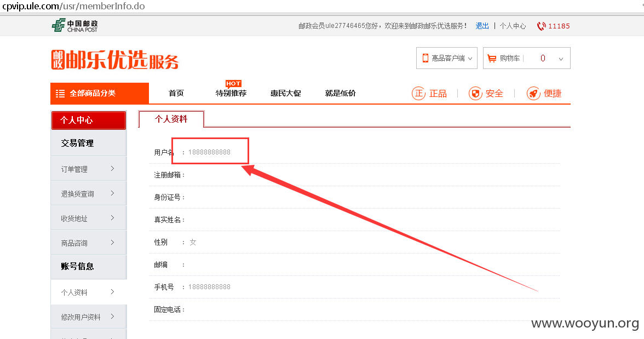This screenshot has width=644, height=339.
Task: Open 个人资料 in sidebar
Action: pyautogui.click(x=74, y=292)
